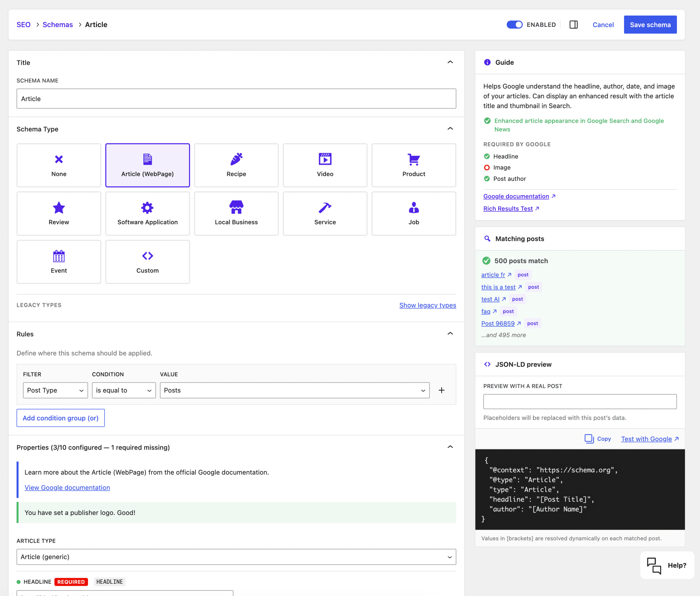Image resolution: width=700 pixels, height=596 pixels.
Task: Click Test with Google link
Action: pos(650,438)
